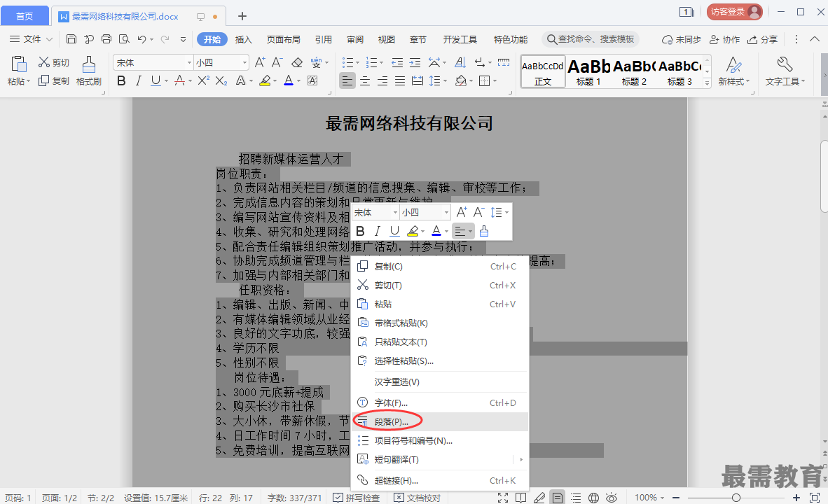
Task: Click the Align Right icon in ribbon
Action: 382,80
